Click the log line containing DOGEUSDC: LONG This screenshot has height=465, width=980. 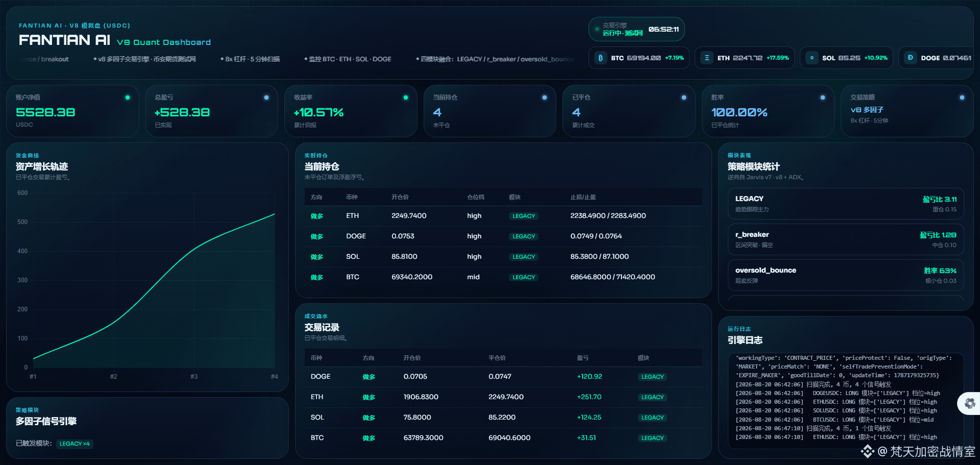(x=838, y=393)
